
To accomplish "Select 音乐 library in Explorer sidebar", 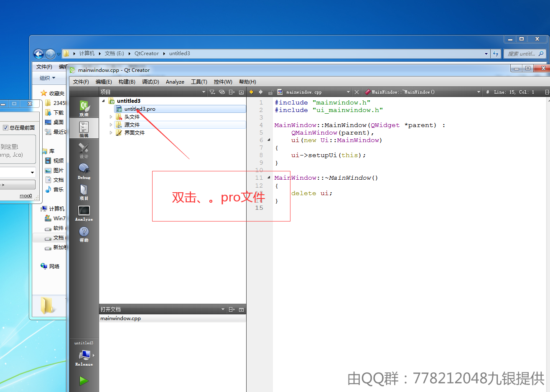I will click(54, 190).
